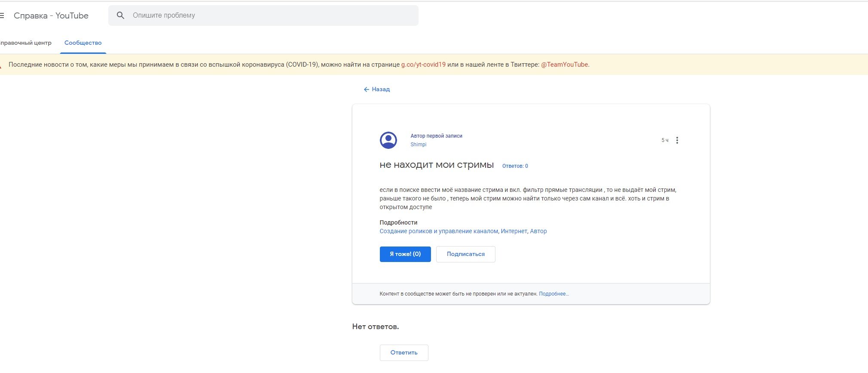Image resolution: width=868 pixels, height=373 pixels.
Task: Subscribe with the 'Подписаться' button
Action: coord(465,254)
